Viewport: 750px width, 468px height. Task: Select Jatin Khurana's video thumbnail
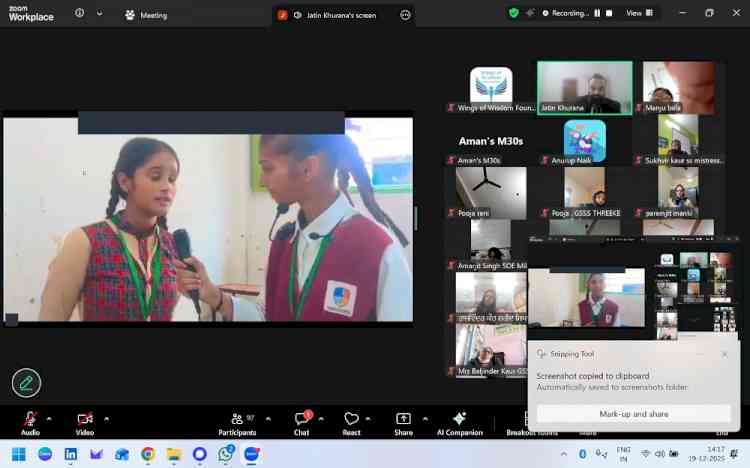(584, 88)
